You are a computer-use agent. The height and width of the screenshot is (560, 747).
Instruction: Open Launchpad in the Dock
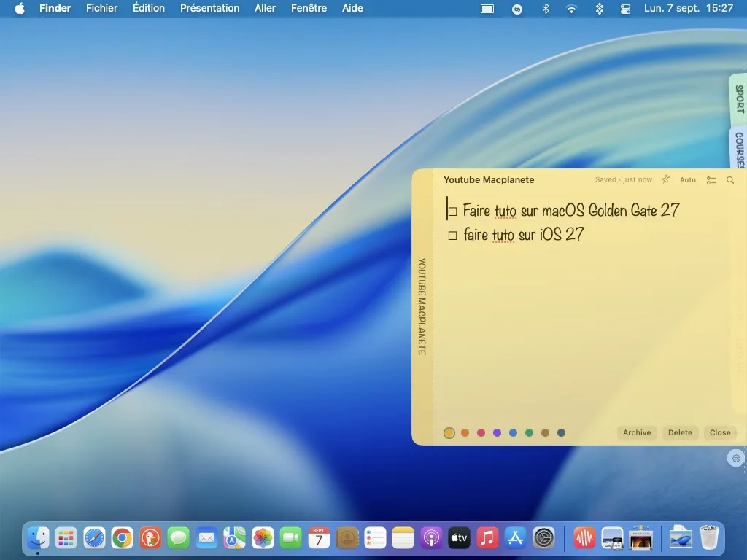[x=66, y=539]
